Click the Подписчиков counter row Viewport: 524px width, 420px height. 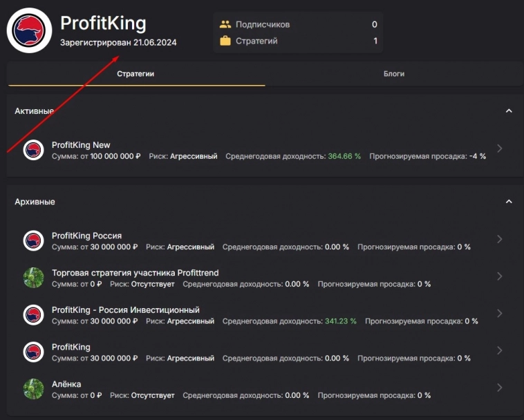298,24
